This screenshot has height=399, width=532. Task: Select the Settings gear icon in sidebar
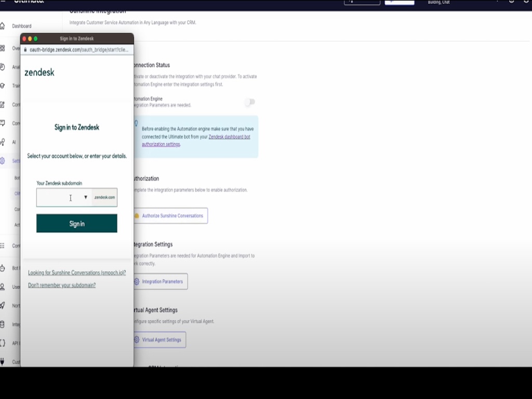(x=3, y=161)
